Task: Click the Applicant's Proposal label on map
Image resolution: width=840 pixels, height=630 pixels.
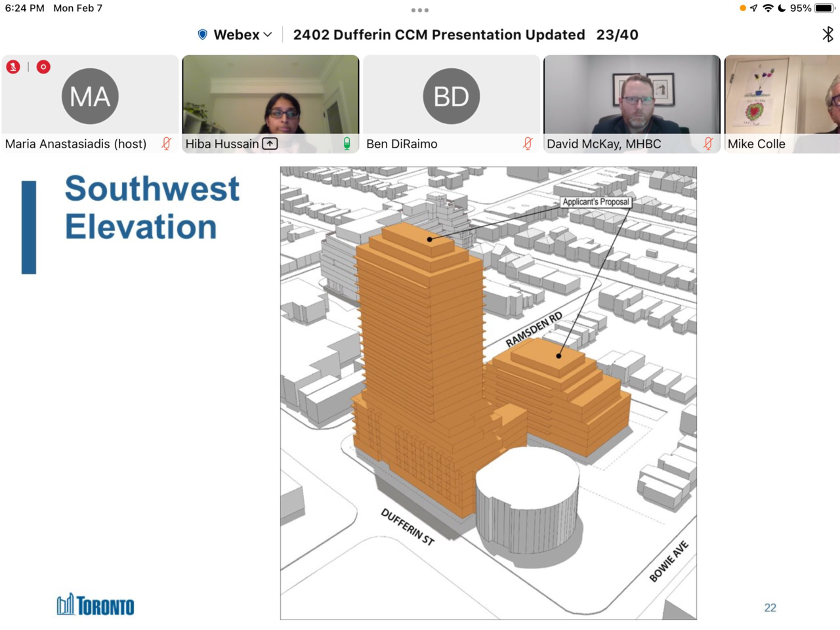Action: [595, 202]
